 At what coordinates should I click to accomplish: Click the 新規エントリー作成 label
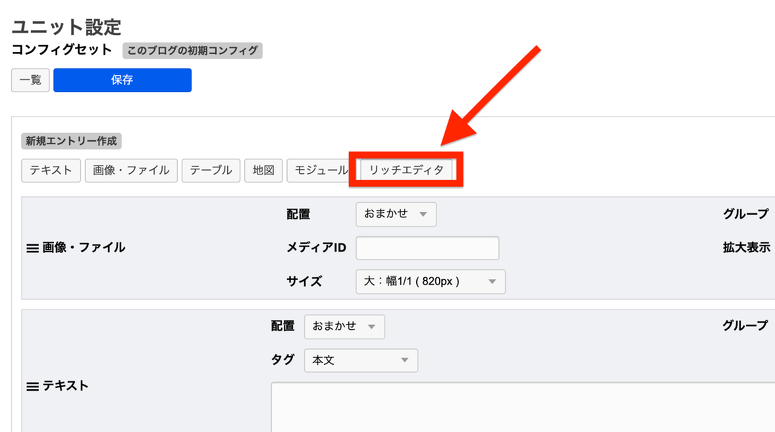tap(71, 142)
